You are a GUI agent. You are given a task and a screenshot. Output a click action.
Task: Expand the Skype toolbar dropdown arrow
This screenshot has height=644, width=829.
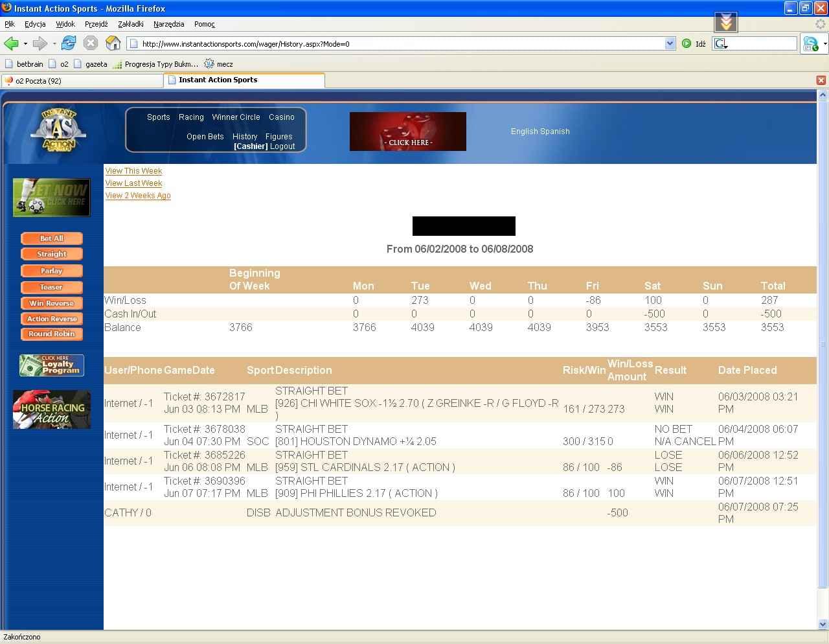[x=824, y=43]
